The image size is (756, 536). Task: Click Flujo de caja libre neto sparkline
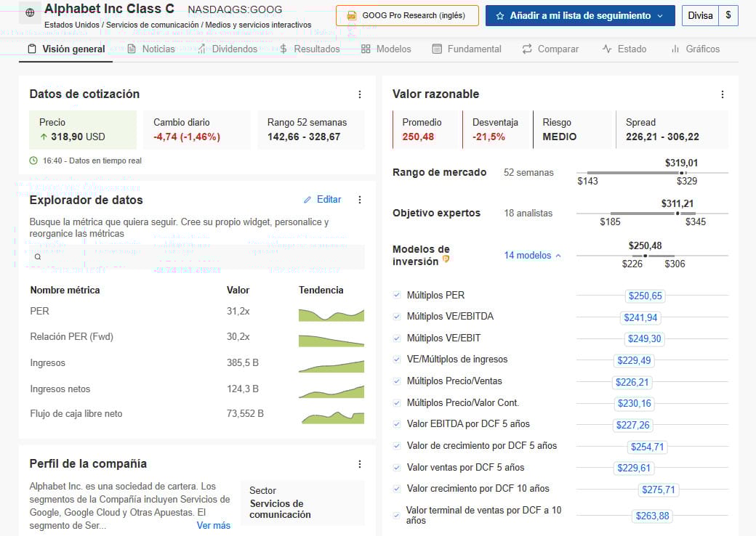(x=333, y=417)
